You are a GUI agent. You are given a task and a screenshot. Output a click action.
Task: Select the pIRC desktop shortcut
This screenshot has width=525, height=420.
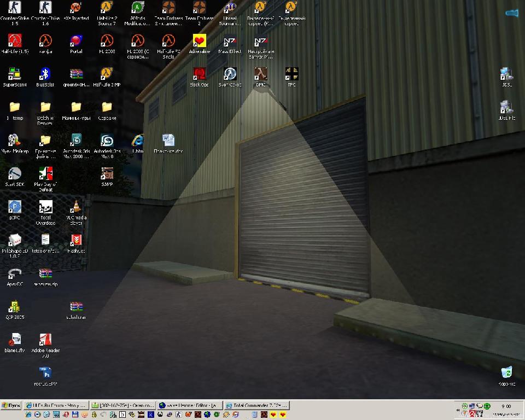coord(15,210)
